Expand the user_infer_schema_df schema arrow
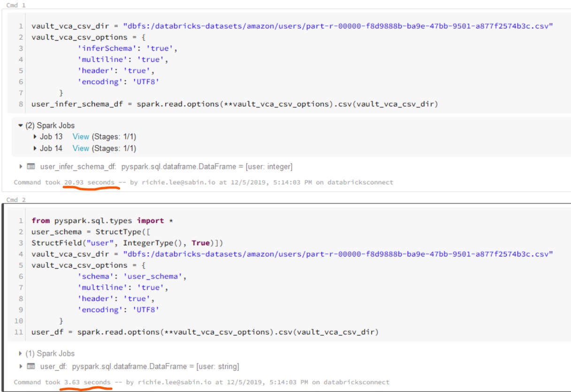Image resolution: width=571 pixels, height=392 pixels. 21,166
